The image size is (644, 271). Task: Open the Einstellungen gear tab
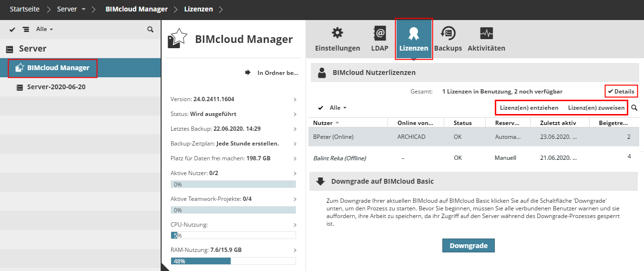pyautogui.click(x=337, y=39)
